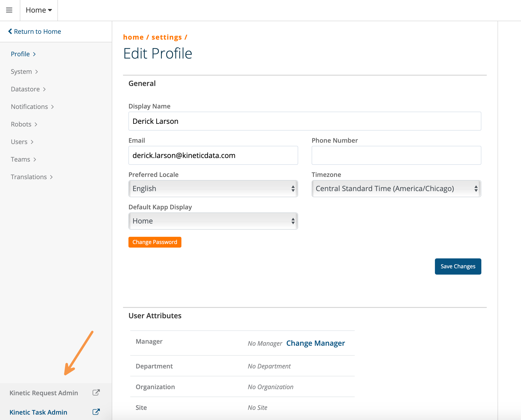
Task: Open the Default Kapp Display dropdown
Action: coord(213,221)
